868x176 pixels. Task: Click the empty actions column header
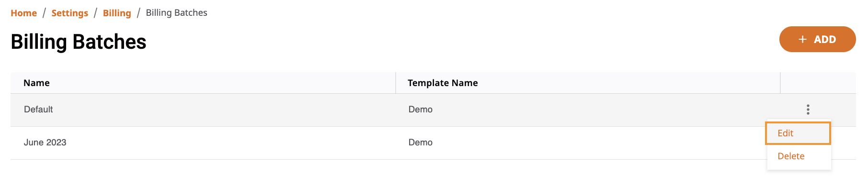[818, 83]
